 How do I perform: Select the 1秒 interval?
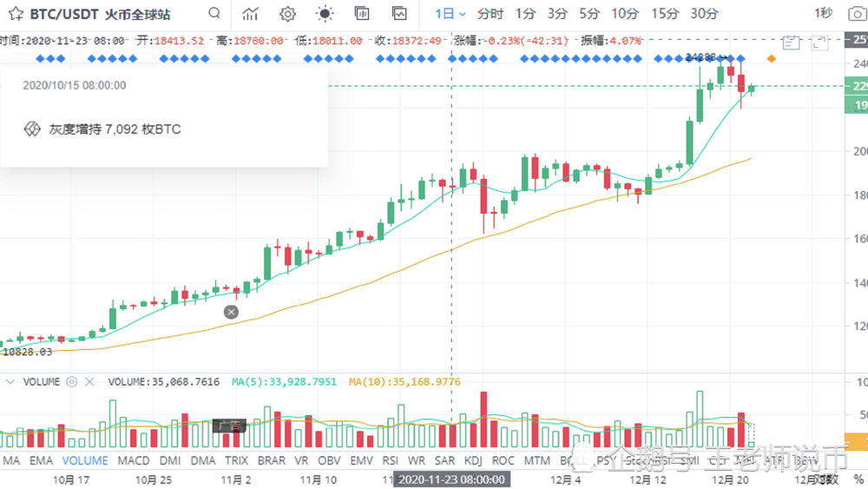click(x=823, y=13)
